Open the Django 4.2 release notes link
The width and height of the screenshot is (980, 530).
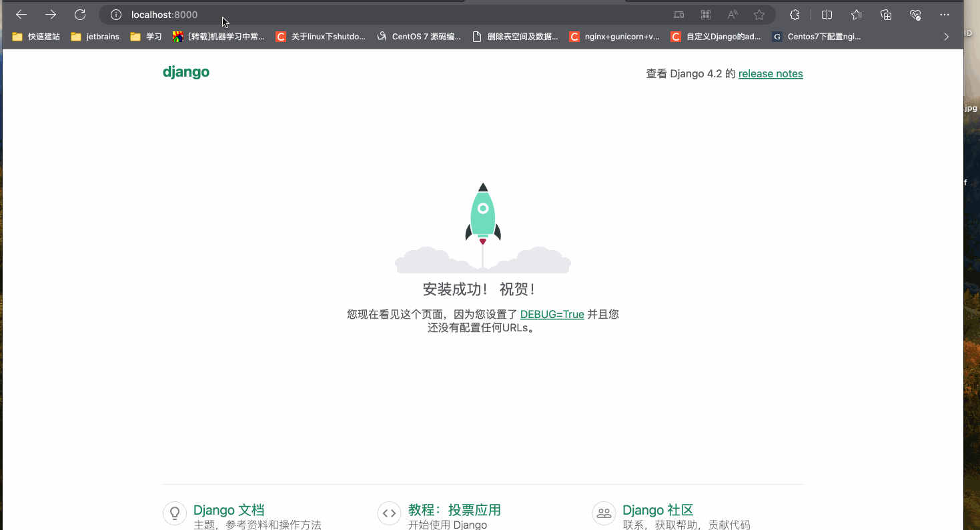pos(771,74)
